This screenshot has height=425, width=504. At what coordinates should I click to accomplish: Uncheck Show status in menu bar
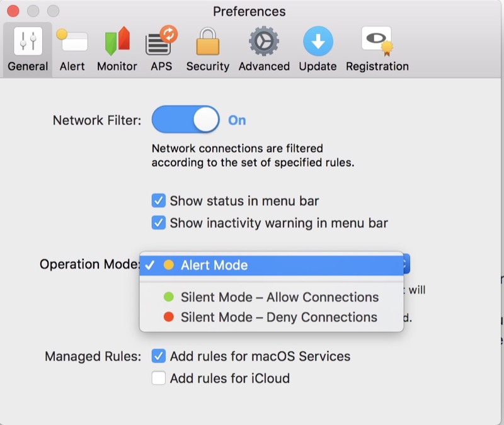(x=159, y=201)
